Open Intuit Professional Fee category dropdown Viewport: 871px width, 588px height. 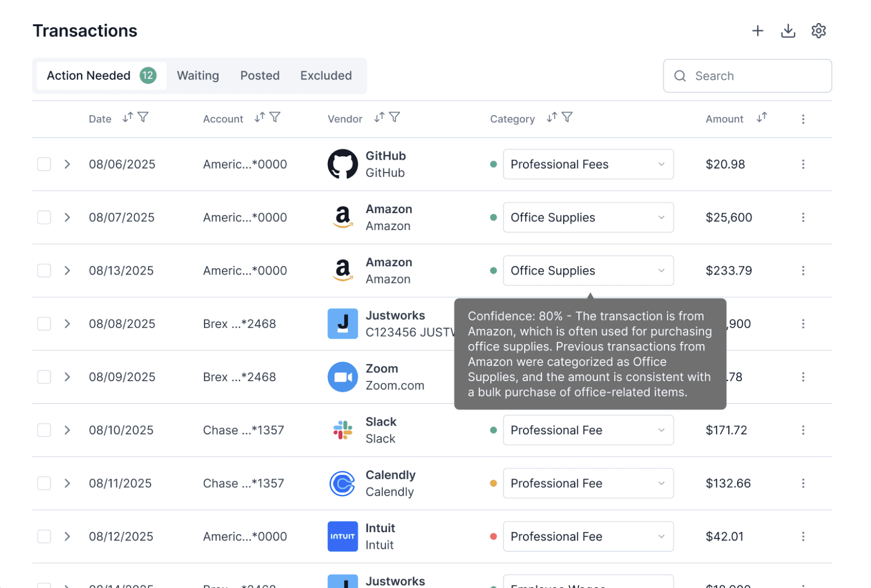(x=588, y=537)
